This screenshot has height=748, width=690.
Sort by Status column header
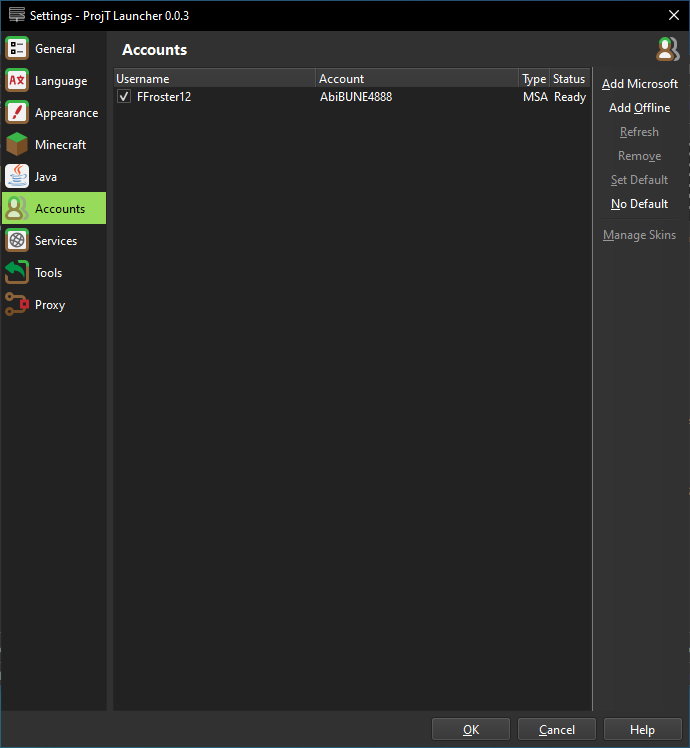570,78
